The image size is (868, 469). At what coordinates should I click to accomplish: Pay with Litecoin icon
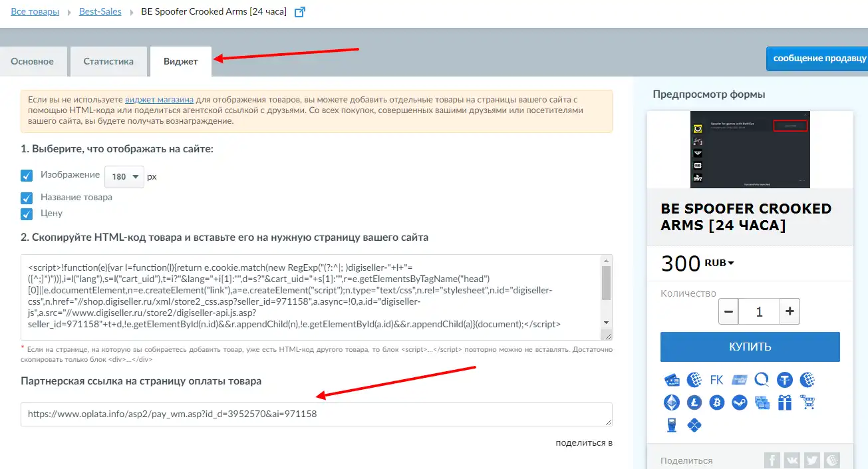click(694, 402)
